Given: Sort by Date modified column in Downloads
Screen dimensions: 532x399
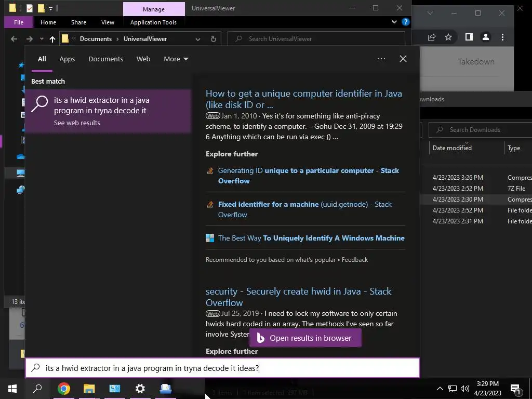Looking at the screenshot, I should coord(452,148).
